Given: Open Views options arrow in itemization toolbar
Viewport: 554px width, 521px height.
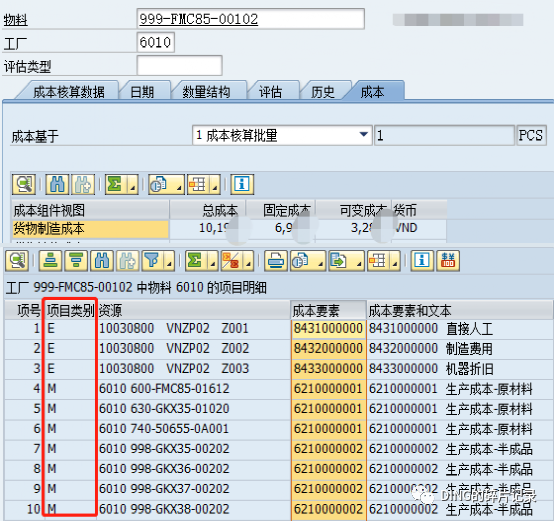Looking at the screenshot, I should [x=320, y=261].
